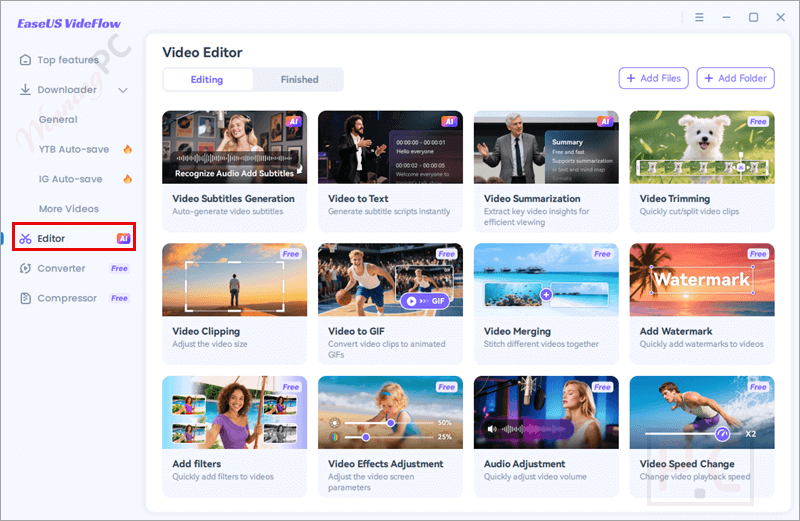Click the Compressor sidebar icon
This screenshot has width=800, height=521.
(x=25, y=299)
